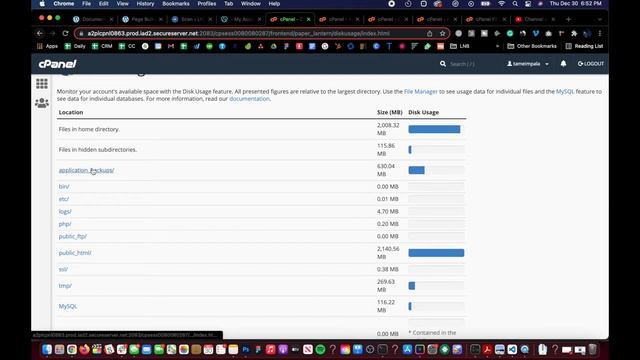Open the ssl/ directory link
The image size is (640, 360).
click(x=63, y=269)
